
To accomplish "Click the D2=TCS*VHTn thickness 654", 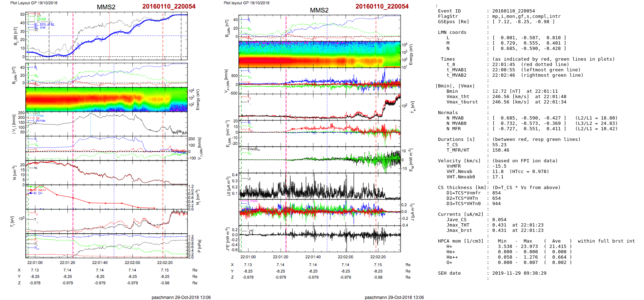I will coord(496,198).
